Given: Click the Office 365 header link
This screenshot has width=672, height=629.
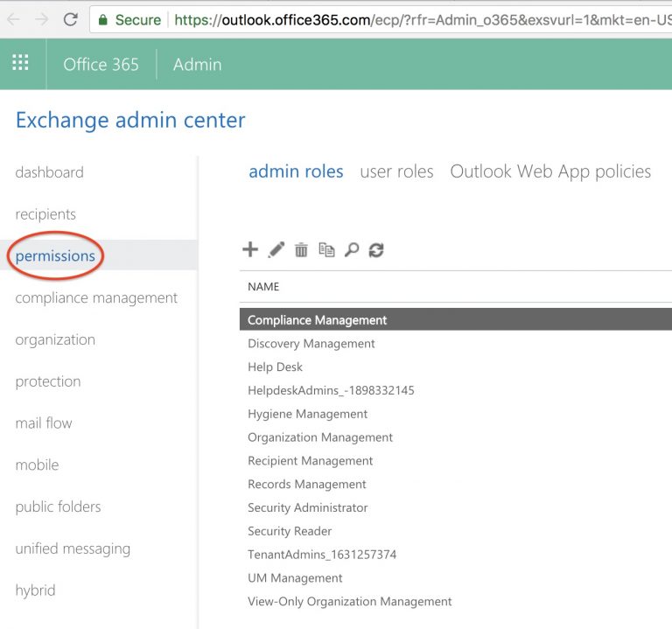Looking at the screenshot, I should pyautogui.click(x=101, y=64).
